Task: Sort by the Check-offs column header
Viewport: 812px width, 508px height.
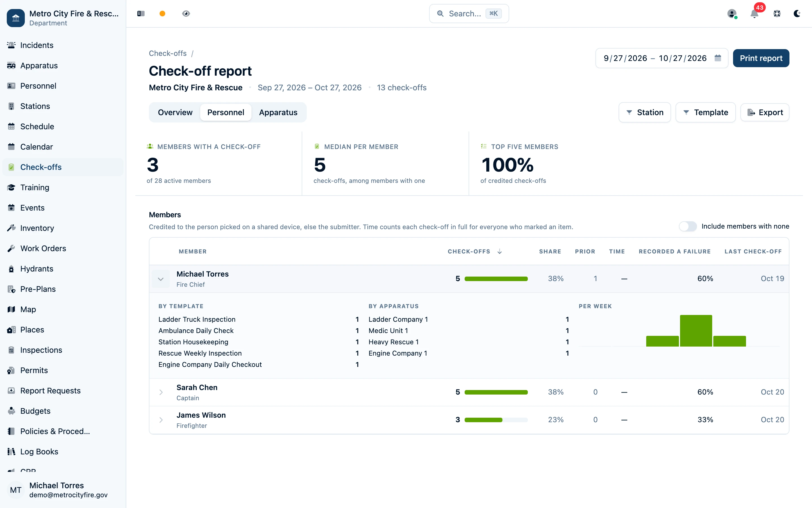Action: pyautogui.click(x=475, y=251)
